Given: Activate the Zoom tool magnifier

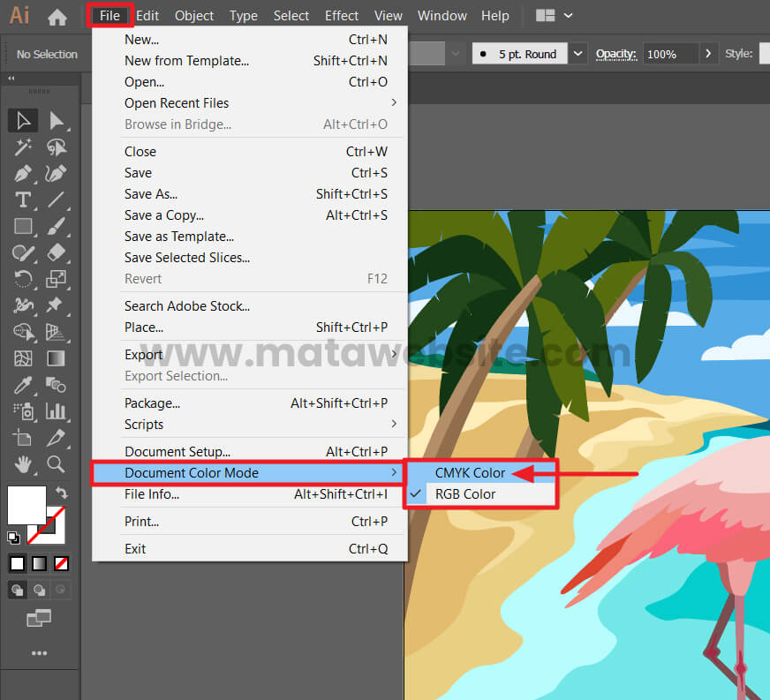Looking at the screenshot, I should pos(56,464).
